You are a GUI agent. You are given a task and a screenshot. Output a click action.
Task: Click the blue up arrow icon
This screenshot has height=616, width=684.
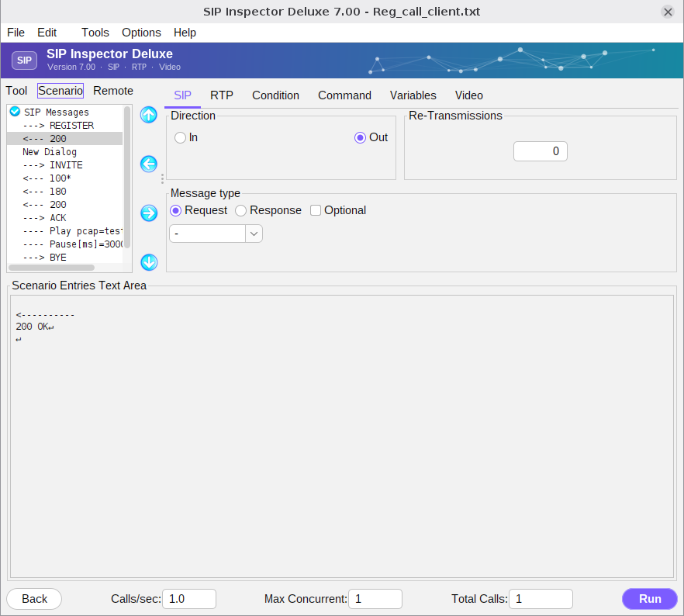coord(149,115)
